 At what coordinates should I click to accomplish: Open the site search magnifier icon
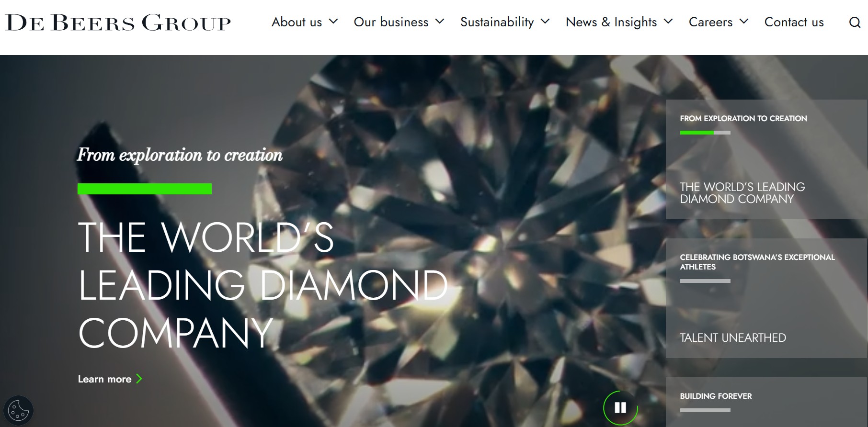(x=855, y=22)
